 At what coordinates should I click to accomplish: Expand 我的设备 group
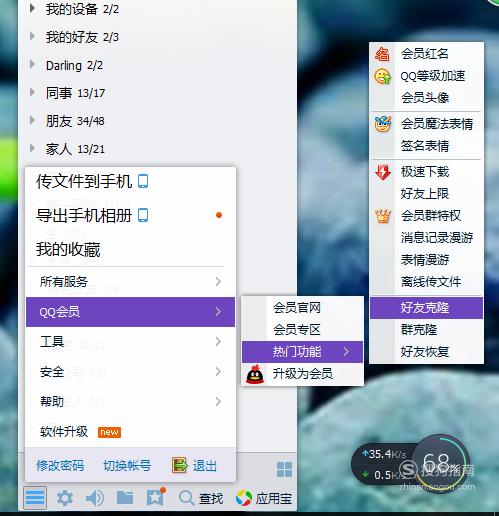[x=32, y=8]
